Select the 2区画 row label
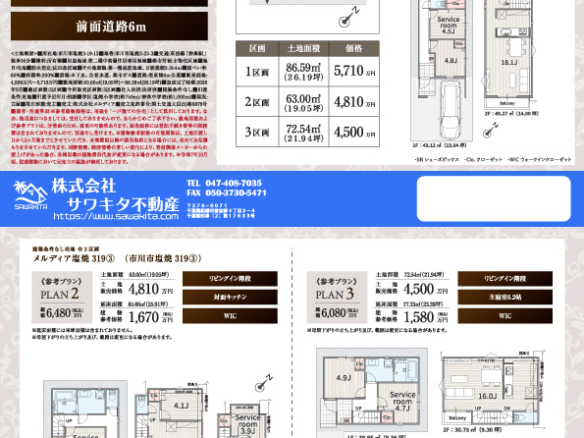This screenshot has height=438, width=584. click(x=257, y=102)
